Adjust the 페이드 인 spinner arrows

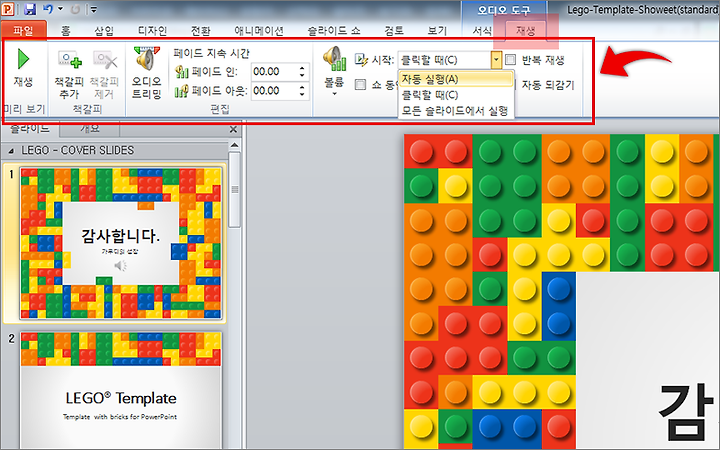[302, 72]
